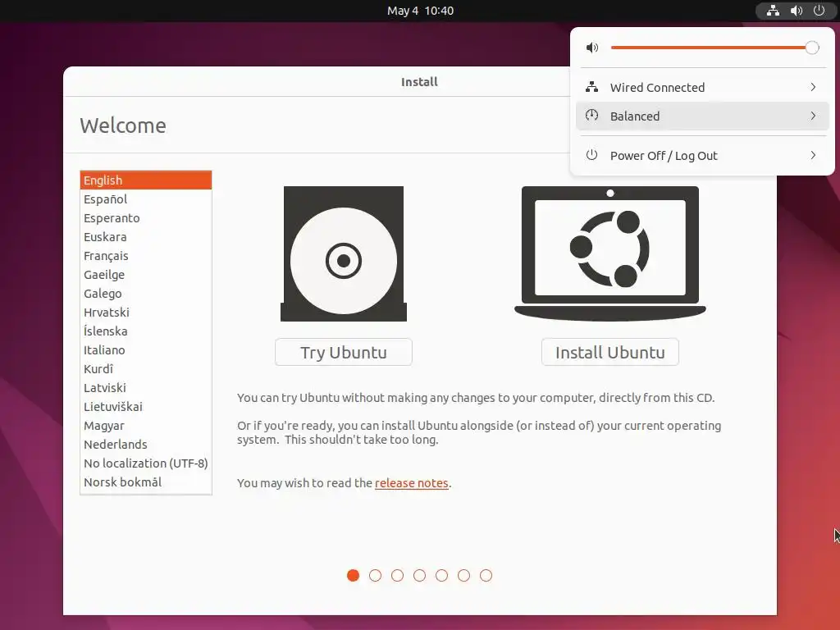Click the laptop image above Install Ubuntu
The height and width of the screenshot is (630, 840).
pos(610,254)
